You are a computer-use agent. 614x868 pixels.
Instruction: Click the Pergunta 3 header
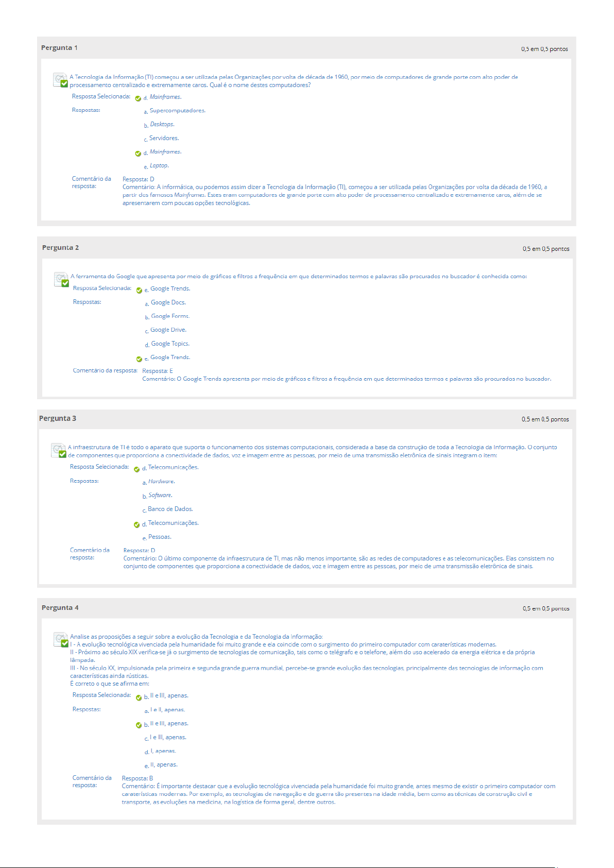[306, 418]
